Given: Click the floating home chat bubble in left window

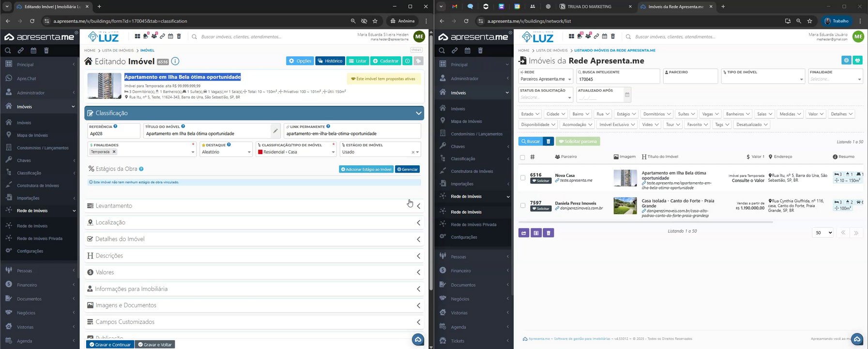Looking at the screenshot, I should (418, 339).
